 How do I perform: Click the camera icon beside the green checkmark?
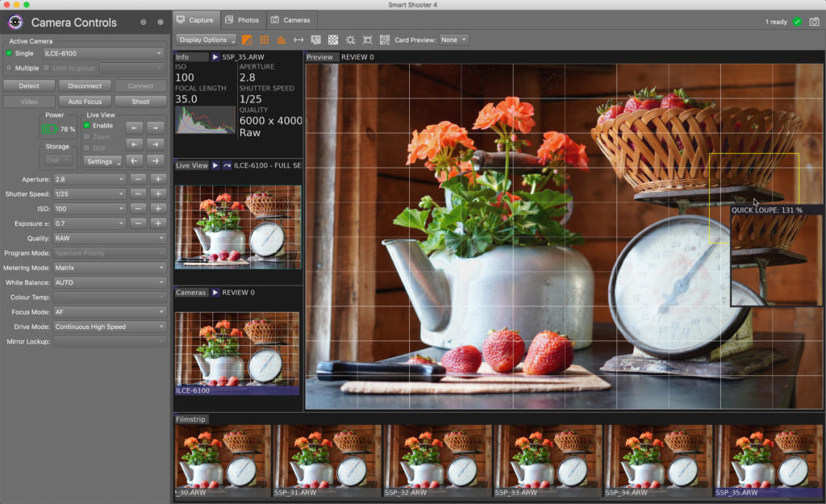pos(813,22)
